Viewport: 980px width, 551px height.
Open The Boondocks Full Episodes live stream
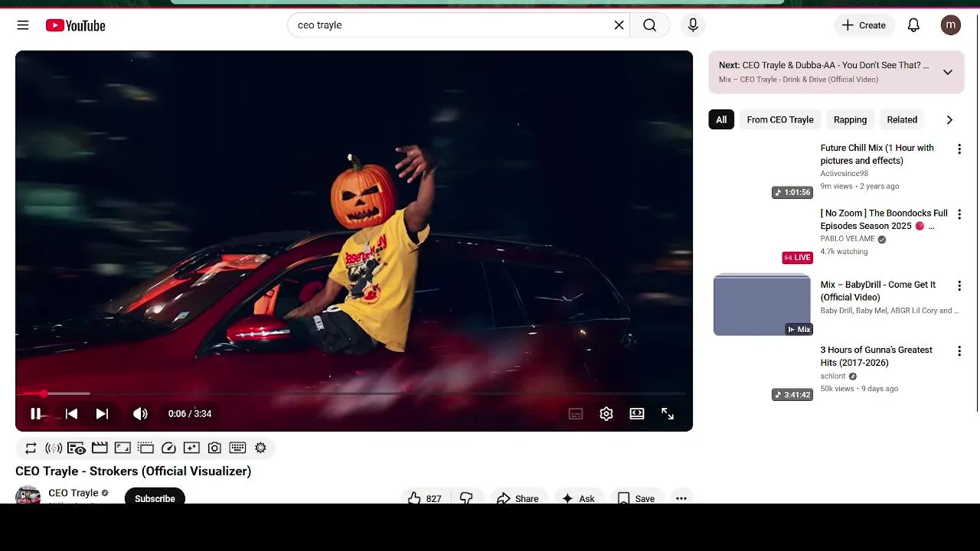click(x=884, y=219)
